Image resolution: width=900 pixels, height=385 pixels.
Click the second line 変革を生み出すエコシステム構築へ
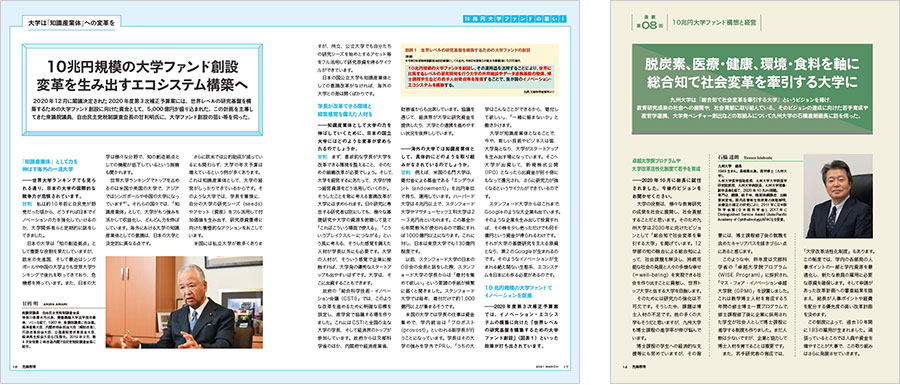click(x=143, y=83)
